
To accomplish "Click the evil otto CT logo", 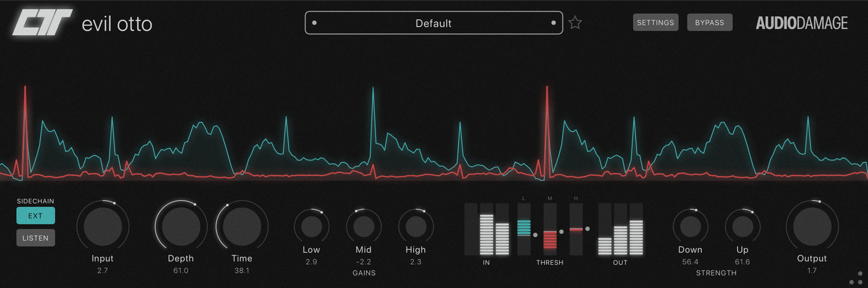I will click(x=42, y=23).
